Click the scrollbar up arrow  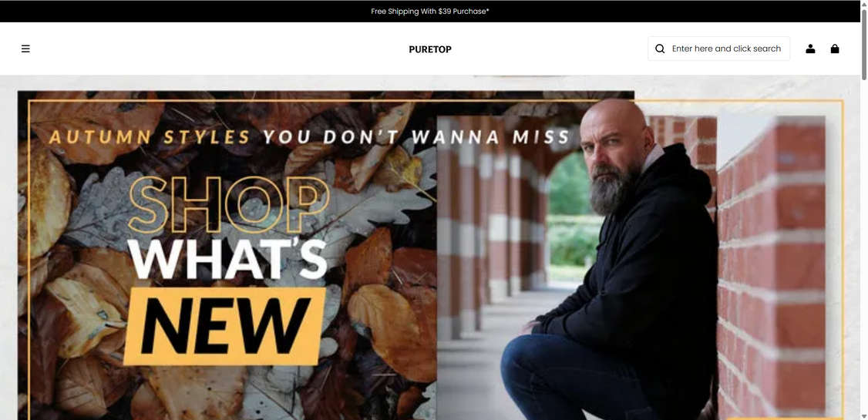(863, 4)
